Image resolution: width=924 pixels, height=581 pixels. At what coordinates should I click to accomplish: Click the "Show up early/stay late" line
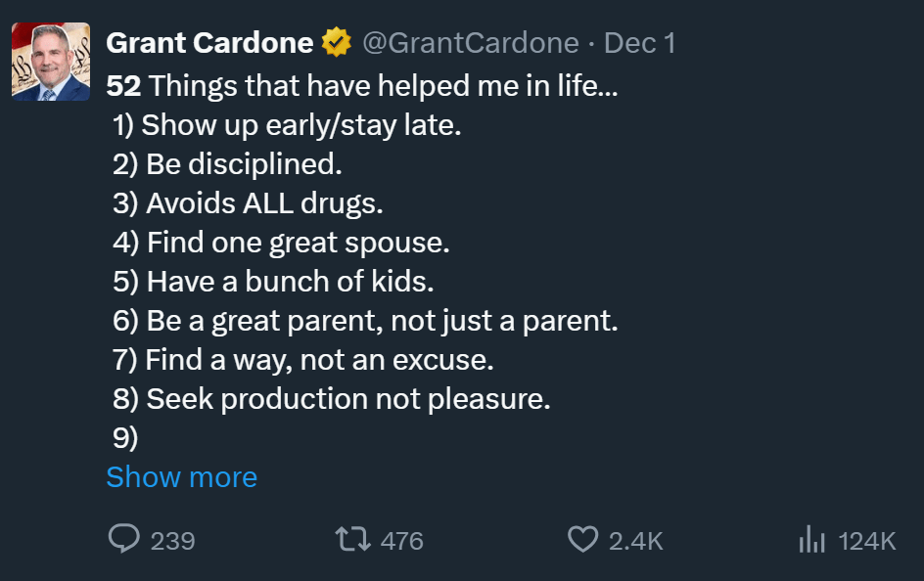[x=287, y=125]
